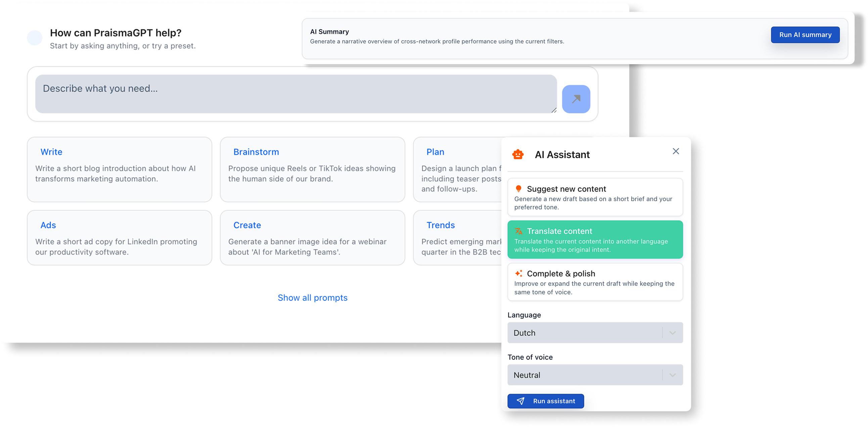This screenshot has height=428, width=868.
Task: Close the AI Assistant panel
Action: 676,151
